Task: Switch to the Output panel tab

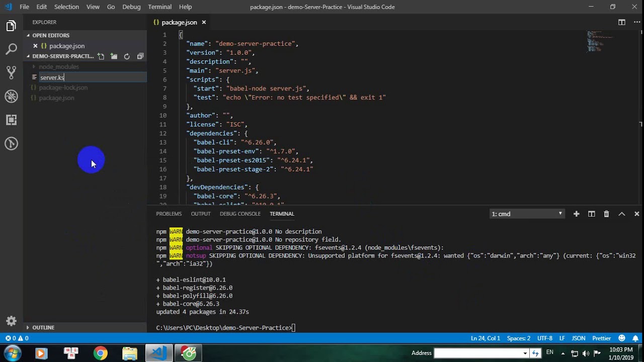Action: tap(201, 214)
